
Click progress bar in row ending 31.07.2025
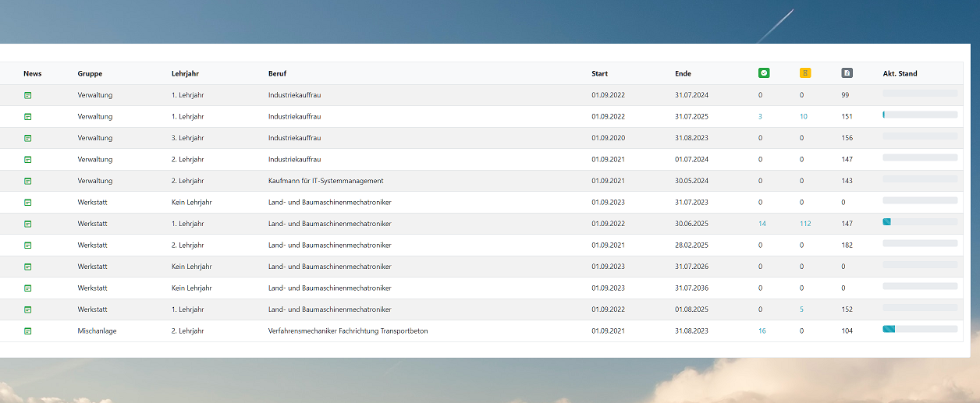[920, 115]
